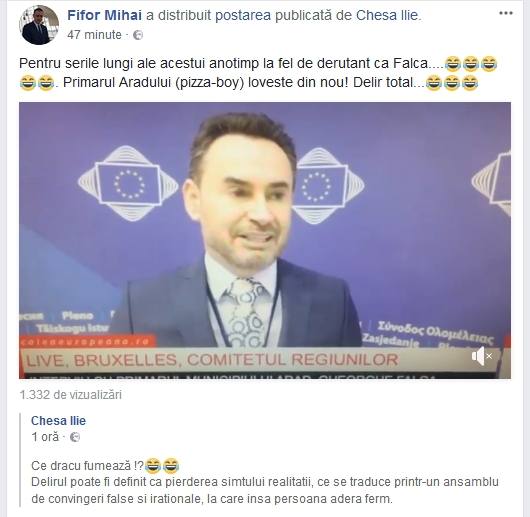
Task: Open Chesa Ilie's name in the quoted post
Action: [x=58, y=421]
